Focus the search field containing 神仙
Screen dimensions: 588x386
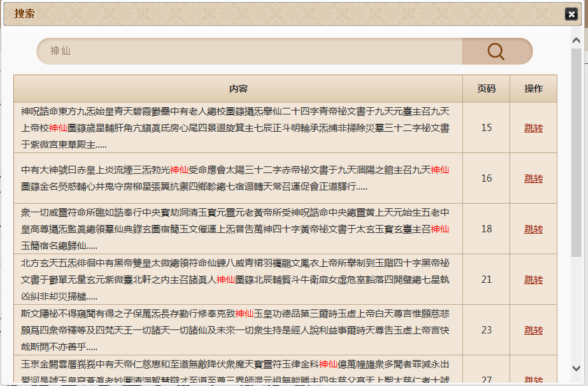253,51
